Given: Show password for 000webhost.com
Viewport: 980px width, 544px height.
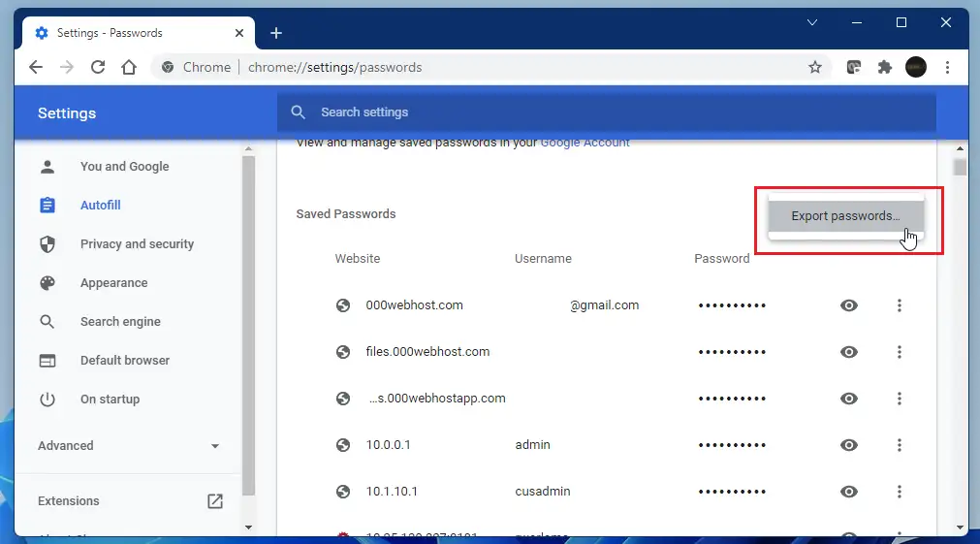Looking at the screenshot, I should [849, 305].
